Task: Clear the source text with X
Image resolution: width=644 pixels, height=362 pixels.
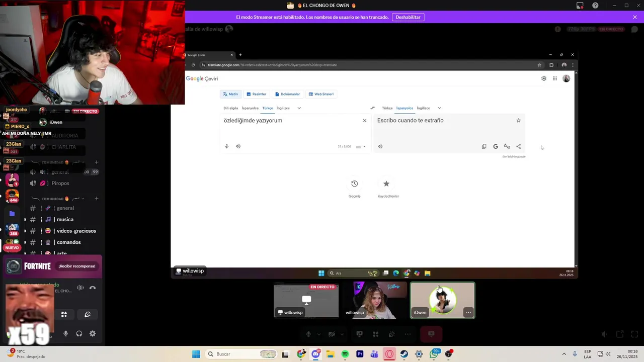Action: (365, 120)
